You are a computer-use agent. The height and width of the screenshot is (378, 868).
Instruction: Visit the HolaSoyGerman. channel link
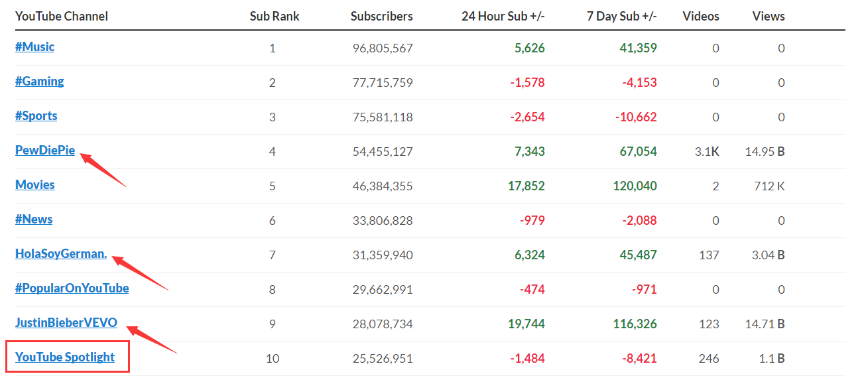click(61, 254)
